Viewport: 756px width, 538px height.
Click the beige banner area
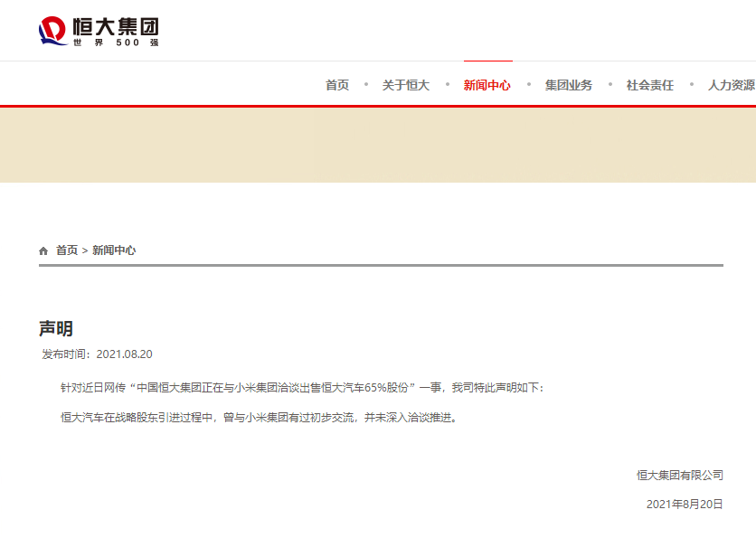pyautogui.click(x=378, y=145)
